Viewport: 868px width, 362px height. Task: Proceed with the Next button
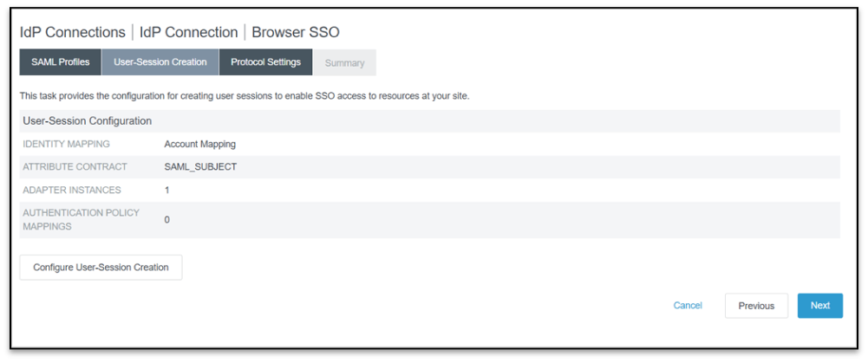[819, 306]
